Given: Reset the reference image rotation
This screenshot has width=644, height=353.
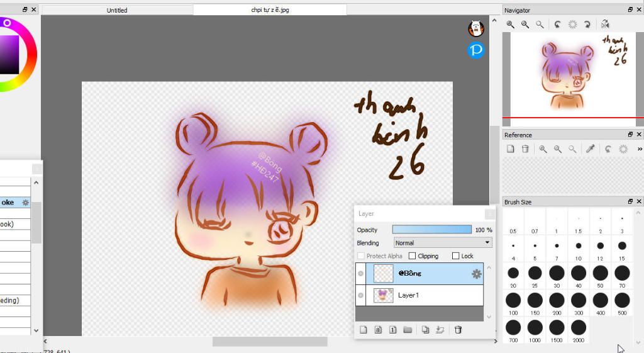Looking at the screenshot, I should [623, 148].
